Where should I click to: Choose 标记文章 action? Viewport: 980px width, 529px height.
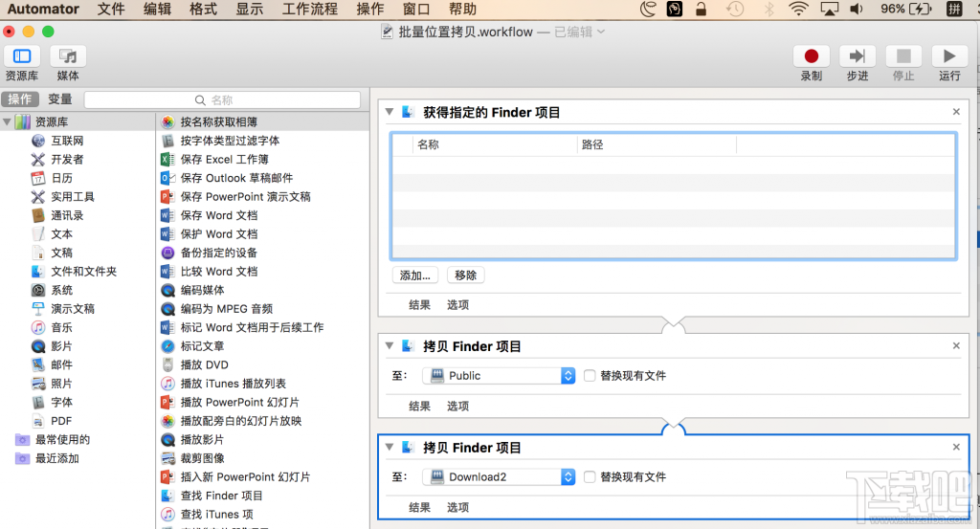(x=202, y=346)
